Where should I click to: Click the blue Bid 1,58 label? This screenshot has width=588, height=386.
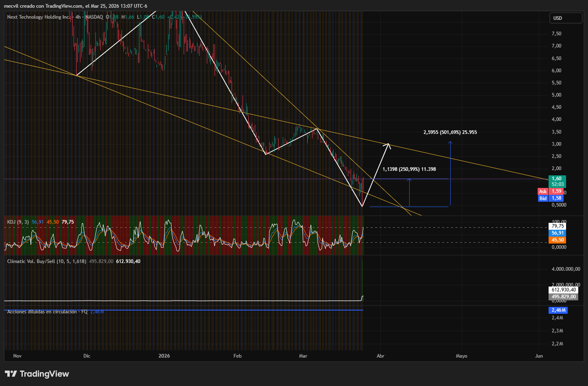pyautogui.click(x=551, y=198)
